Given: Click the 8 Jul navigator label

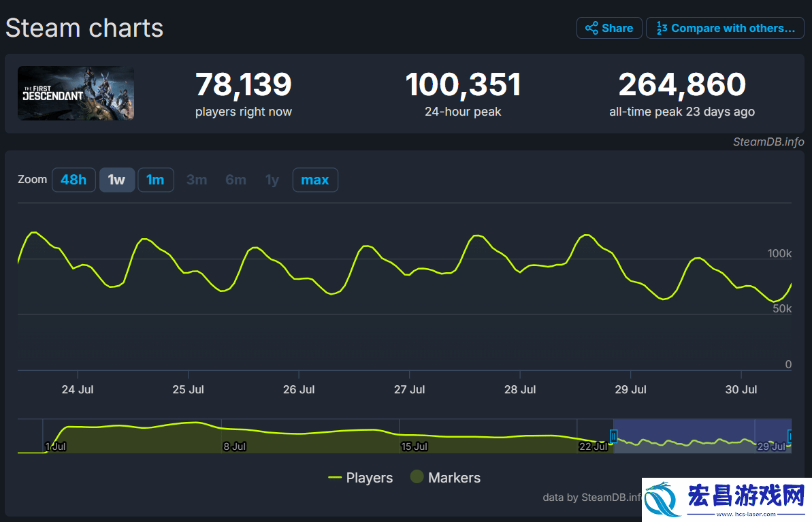Looking at the screenshot, I should [x=235, y=446].
